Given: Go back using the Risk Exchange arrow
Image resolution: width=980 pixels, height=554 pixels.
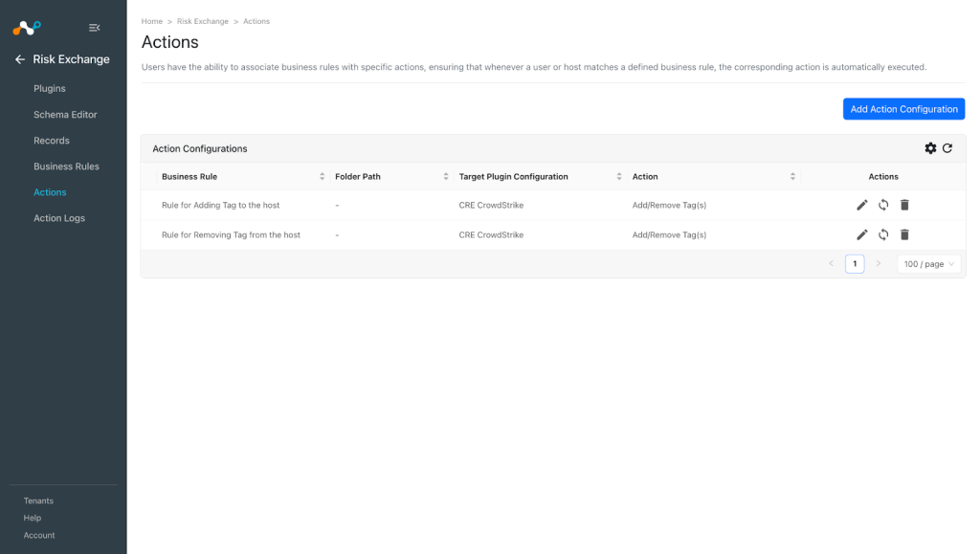Looking at the screenshot, I should click(x=20, y=59).
